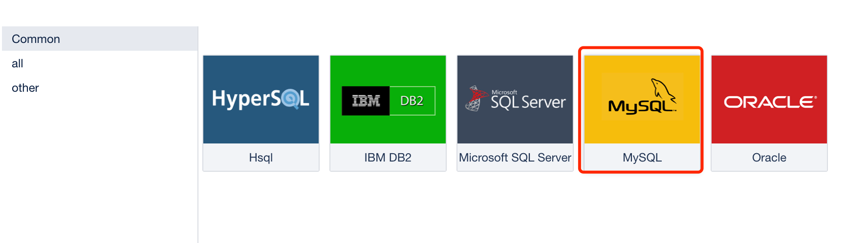Viewport: 868px width, 243px height.
Task: Click the green DB2 box in the logo
Action: [x=412, y=101]
